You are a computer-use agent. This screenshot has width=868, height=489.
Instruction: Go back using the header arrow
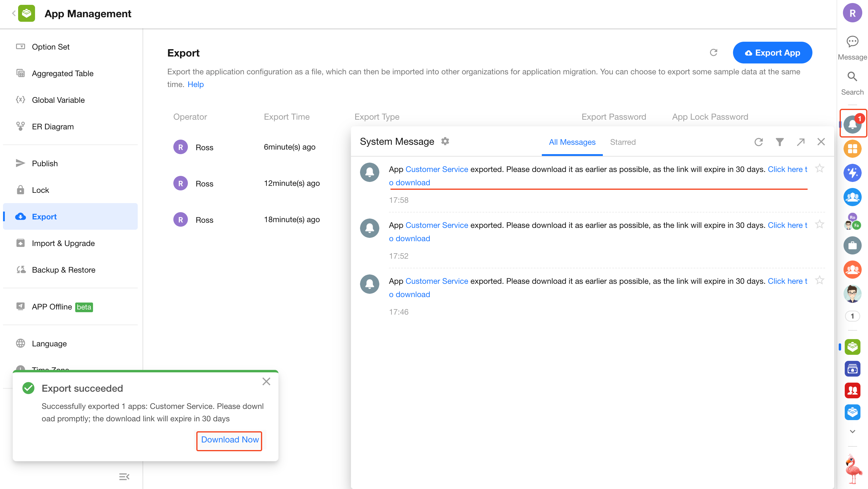pos(14,14)
